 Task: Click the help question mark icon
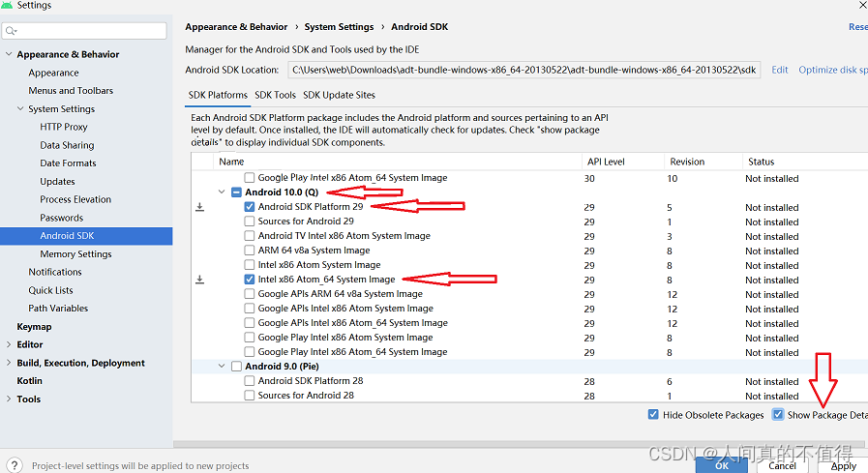14,465
